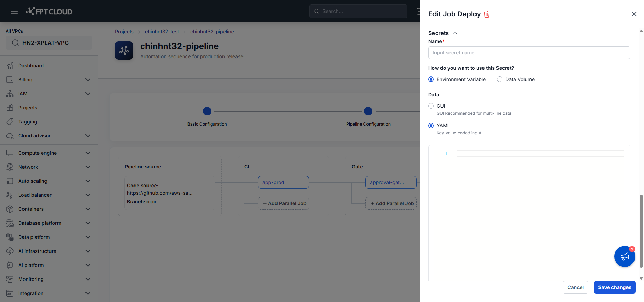Image resolution: width=644 pixels, height=302 pixels.
Task: Click the Network globe icon
Action: point(10,167)
